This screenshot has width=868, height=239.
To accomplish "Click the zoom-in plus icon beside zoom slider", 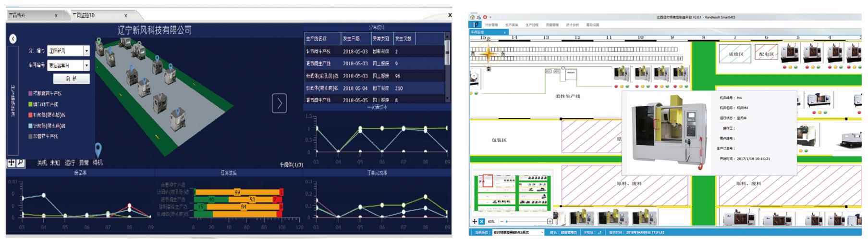I will click(550, 222).
